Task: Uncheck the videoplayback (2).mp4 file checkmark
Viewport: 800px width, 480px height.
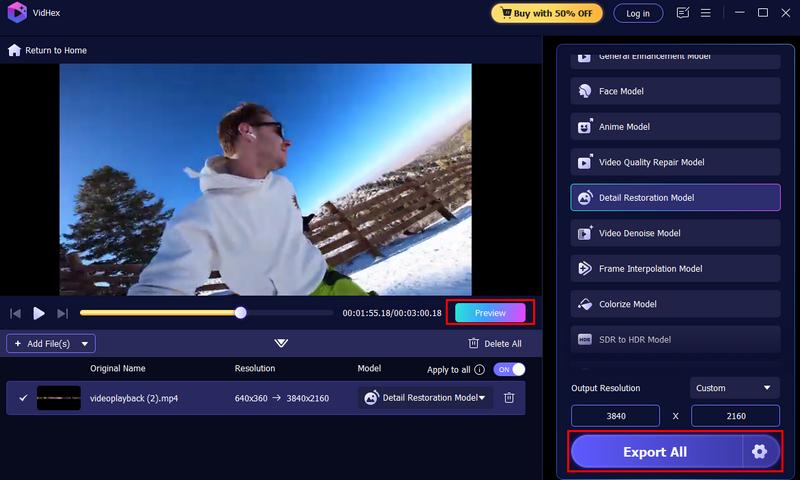Action: click(x=23, y=398)
